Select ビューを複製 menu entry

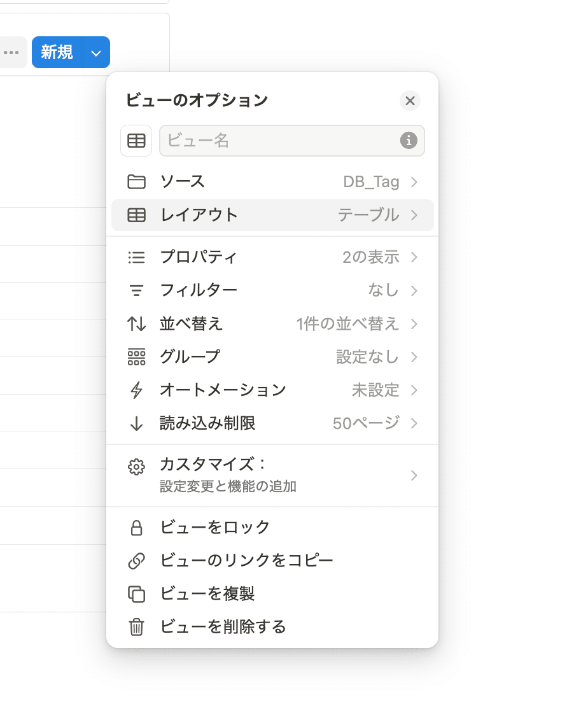[272, 593]
